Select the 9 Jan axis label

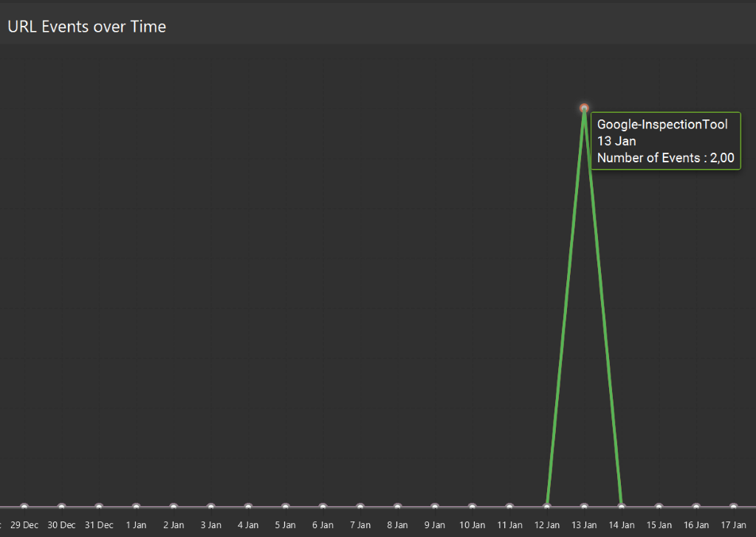(434, 524)
